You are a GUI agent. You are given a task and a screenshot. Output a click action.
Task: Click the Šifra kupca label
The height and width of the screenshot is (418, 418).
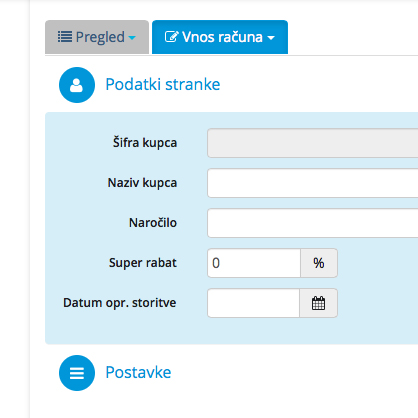tap(145, 143)
